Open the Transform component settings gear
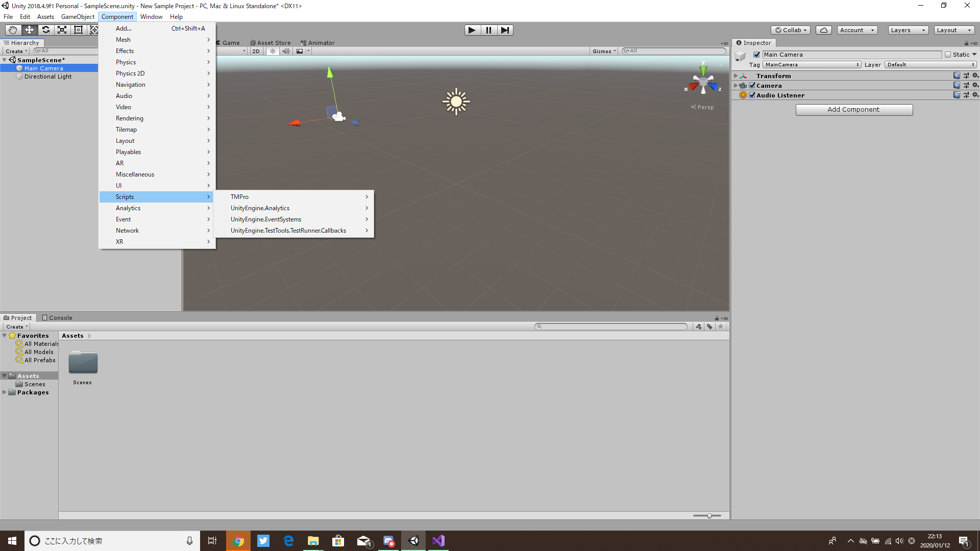 [x=976, y=76]
